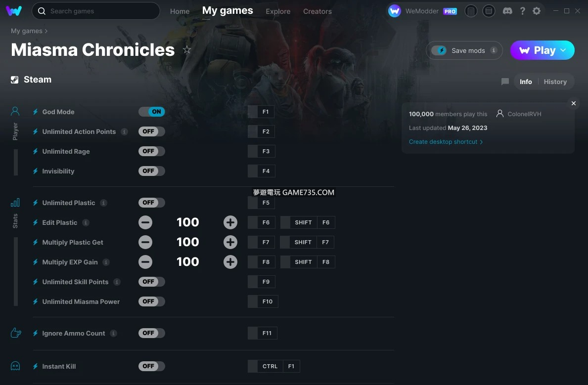Close the info panel with the X
The image size is (588, 385).
[574, 103]
